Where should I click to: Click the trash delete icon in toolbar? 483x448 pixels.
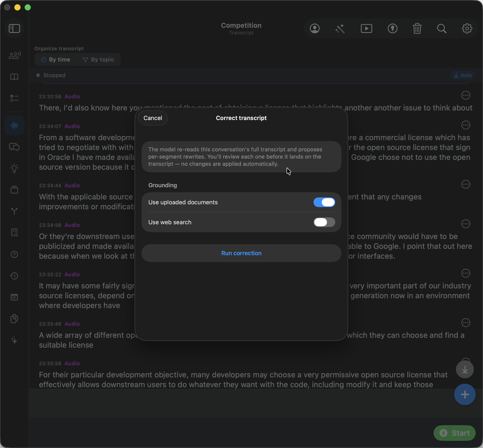pyautogui.click(x=417, y=29)
